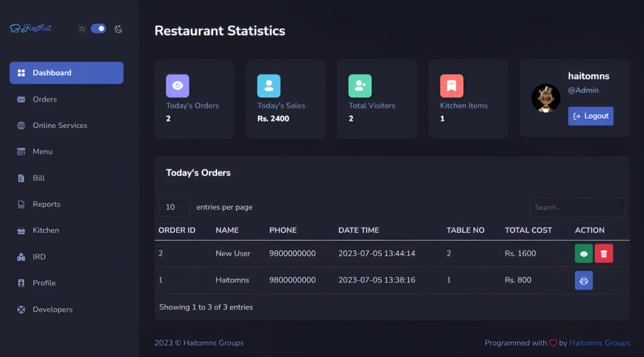View order 2 using the green eye button
644x357 pixels.
click(584, 254)
